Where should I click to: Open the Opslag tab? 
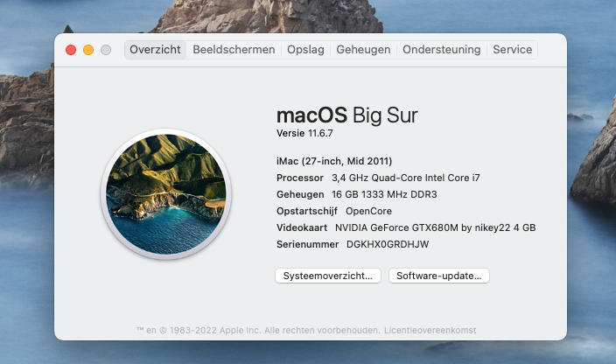point(305,50)
